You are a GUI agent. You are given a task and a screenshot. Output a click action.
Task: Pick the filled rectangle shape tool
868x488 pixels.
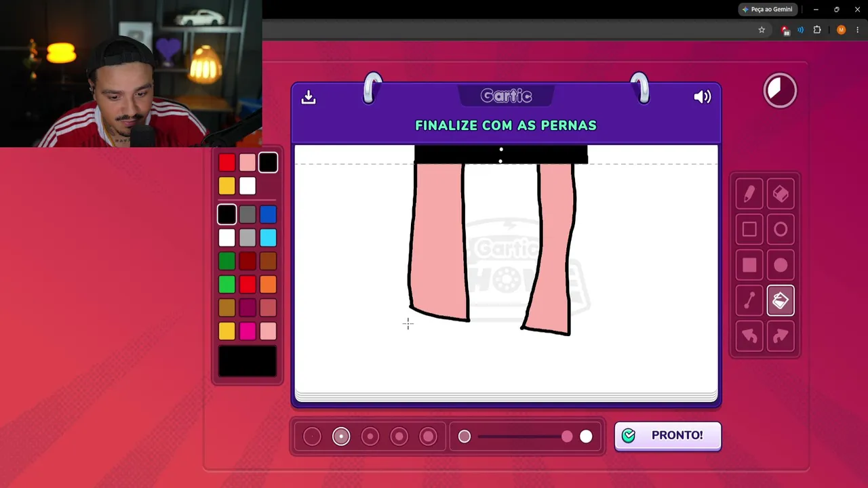[749, 265]
